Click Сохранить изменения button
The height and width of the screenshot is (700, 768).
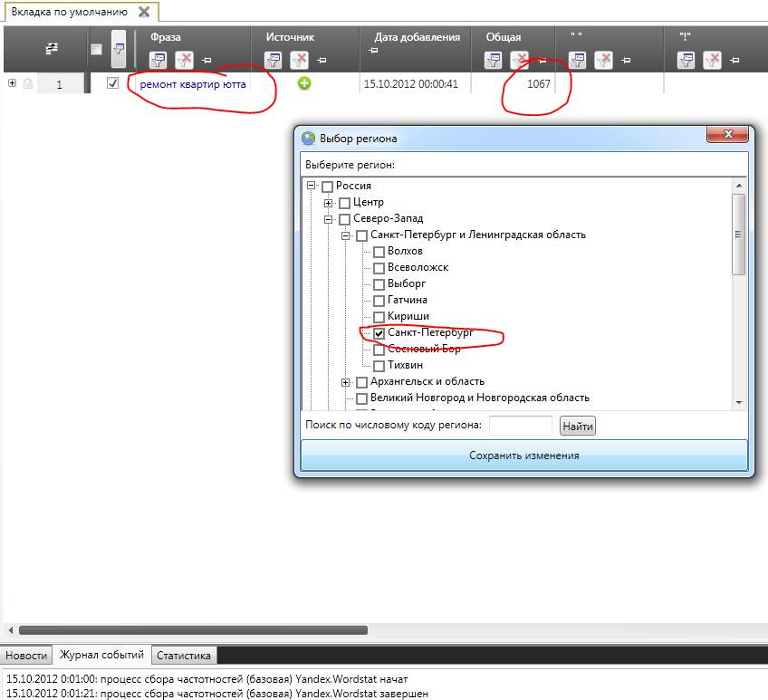click(524, 455)
